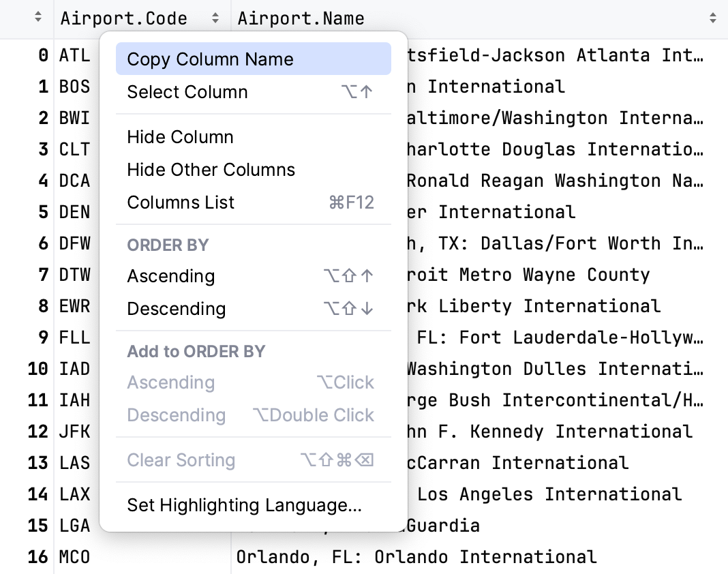Open the Columns List

pos(181,202)
